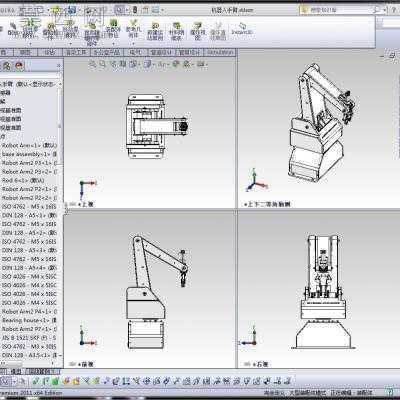Select ISO 4762 - M3 fastener in tree
Screen dimensions: 400x400
coord(29,346)
